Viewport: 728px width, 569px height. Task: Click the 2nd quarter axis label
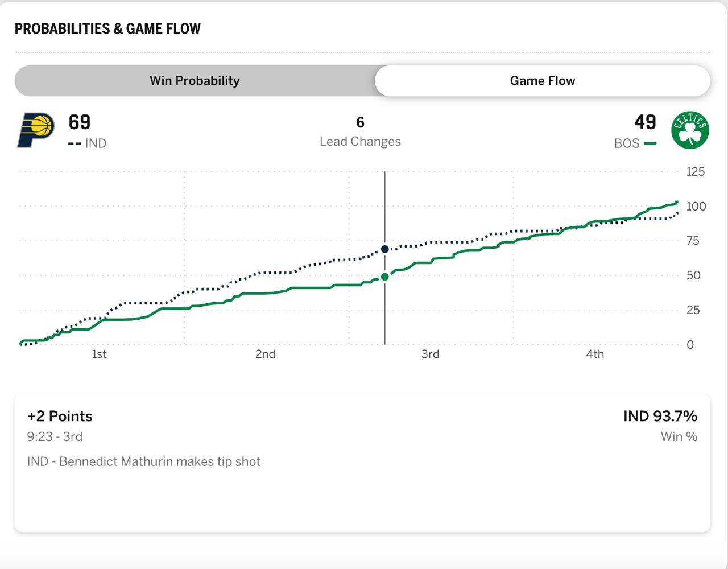pyautogui.click(x=265, y=354)
